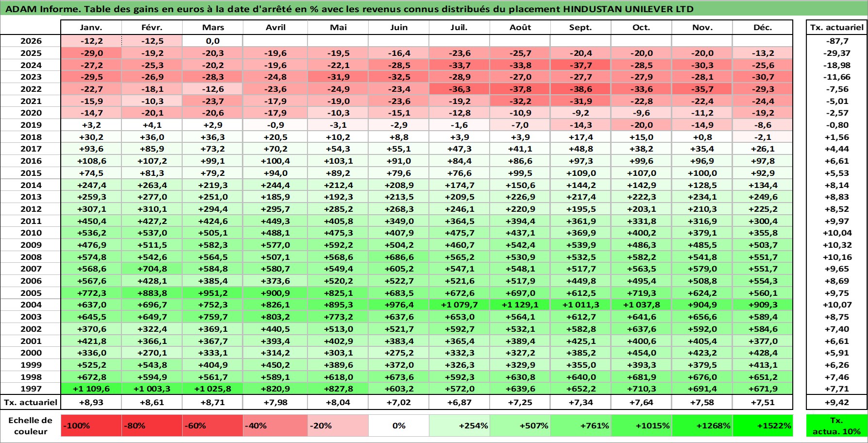The width and height of the screenshot is (868, 443).
Task: Select the 'Févr.' column header
Action: [x=152, y=28]
